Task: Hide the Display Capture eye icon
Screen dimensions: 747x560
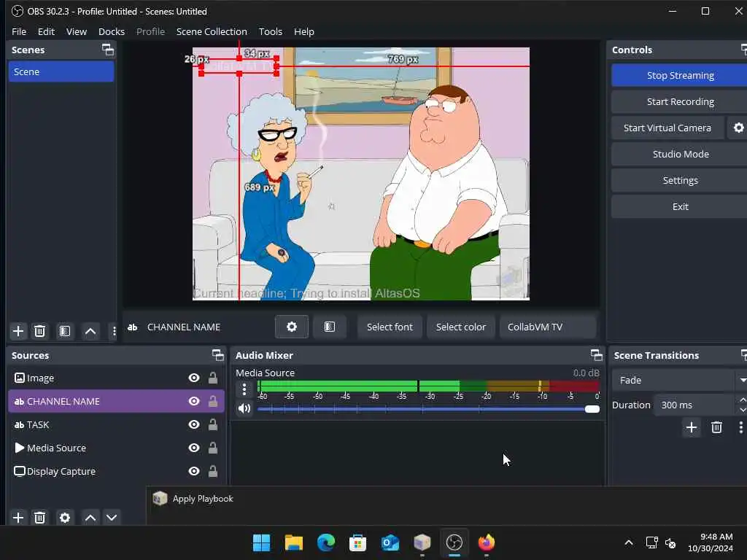Action: (x=194, y=471)
